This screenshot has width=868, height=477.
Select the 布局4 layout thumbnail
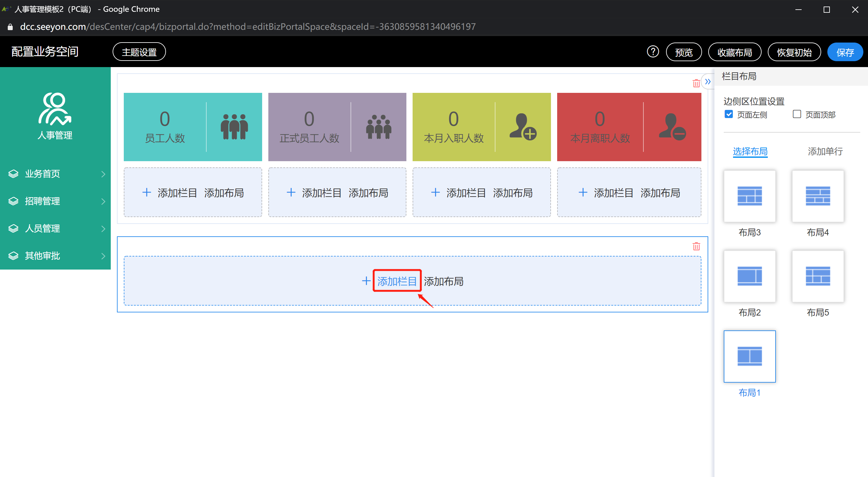818,196
